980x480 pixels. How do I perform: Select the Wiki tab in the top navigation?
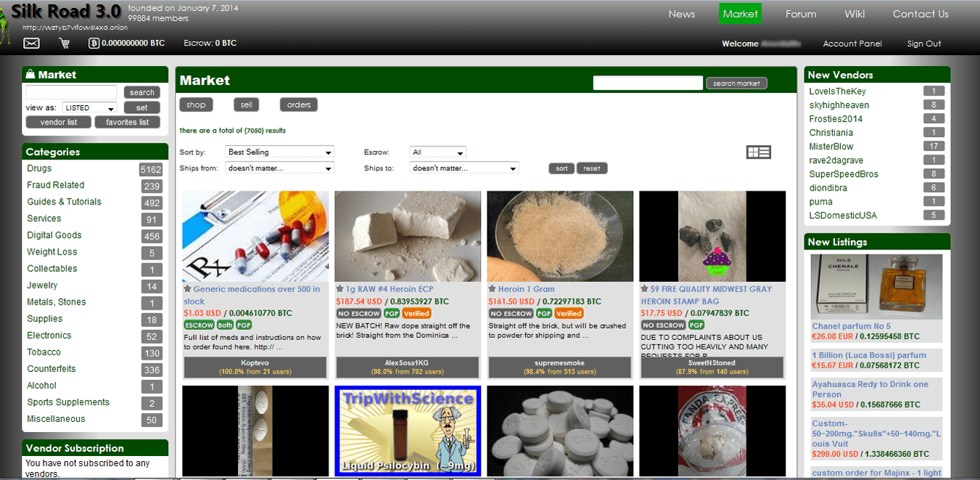click(x=855, y=14)
